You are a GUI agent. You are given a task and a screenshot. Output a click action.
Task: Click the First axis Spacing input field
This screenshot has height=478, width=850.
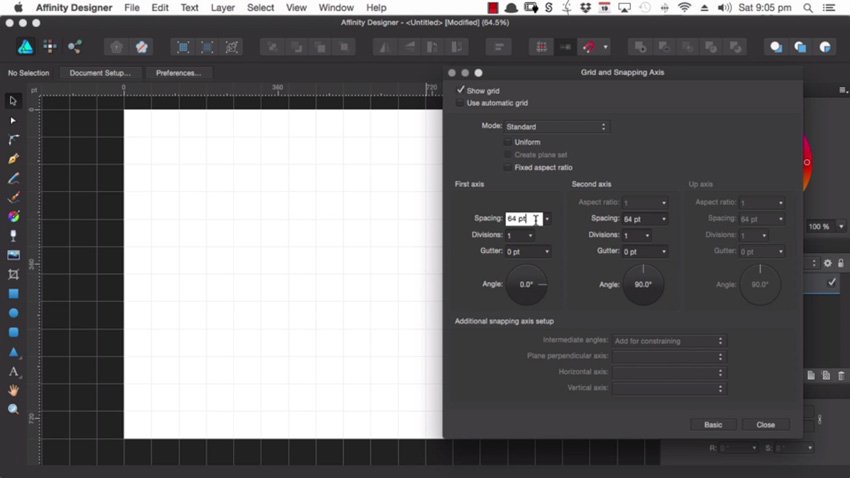click(x=524, y=219)
